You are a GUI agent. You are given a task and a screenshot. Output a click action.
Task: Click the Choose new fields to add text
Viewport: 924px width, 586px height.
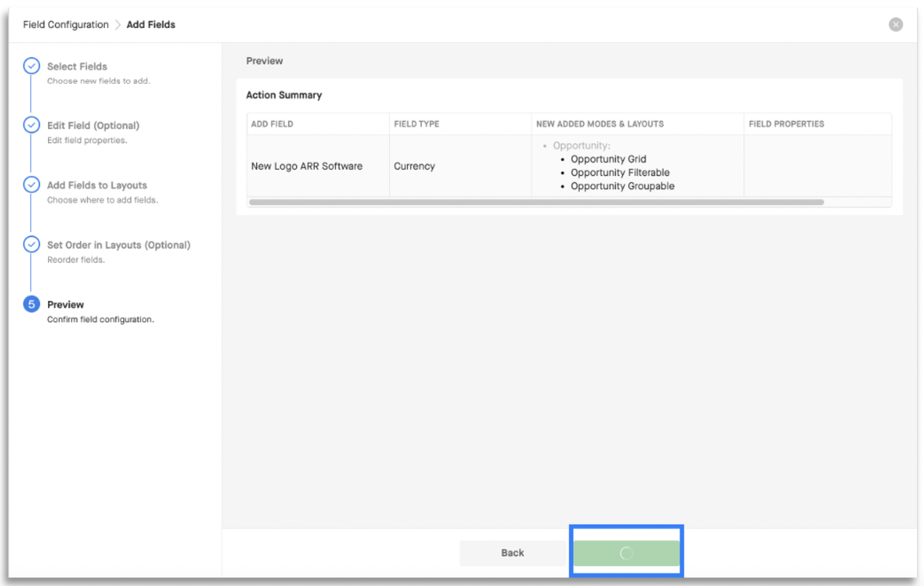point(99,81)
